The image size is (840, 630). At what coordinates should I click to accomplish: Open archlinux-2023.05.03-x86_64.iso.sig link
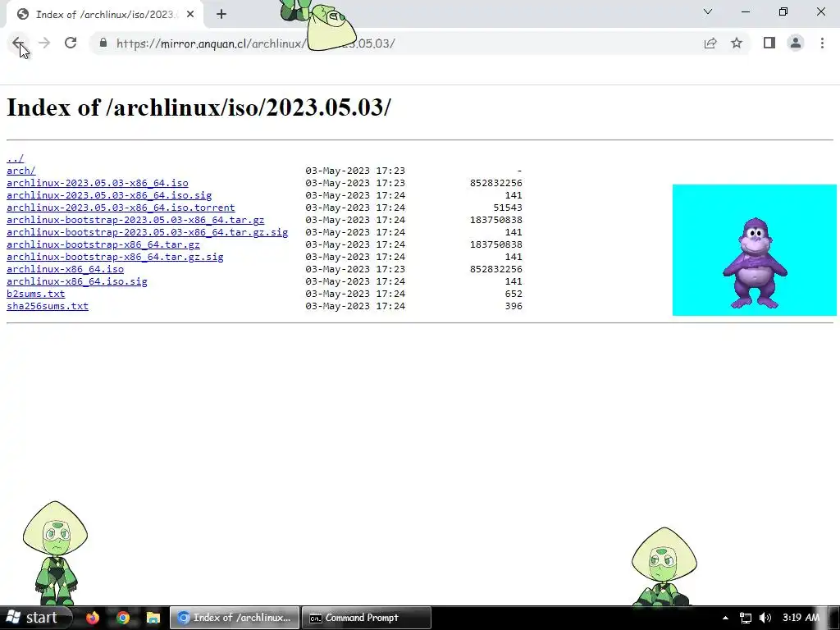coord(109,195)
